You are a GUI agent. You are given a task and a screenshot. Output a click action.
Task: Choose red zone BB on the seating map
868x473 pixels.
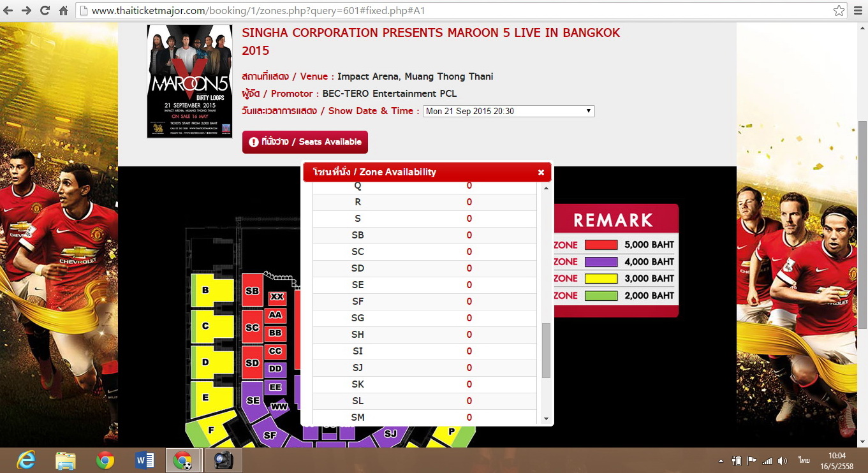(x=276, y=333)
